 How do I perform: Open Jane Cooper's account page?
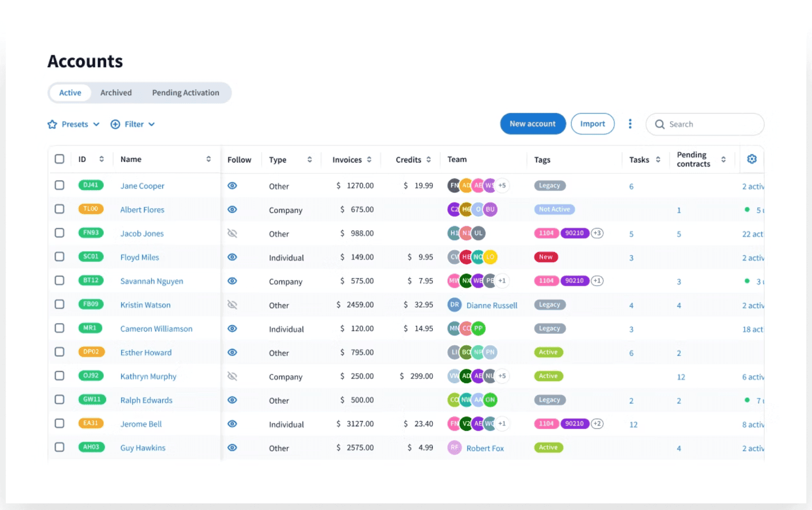pos(142,185)
